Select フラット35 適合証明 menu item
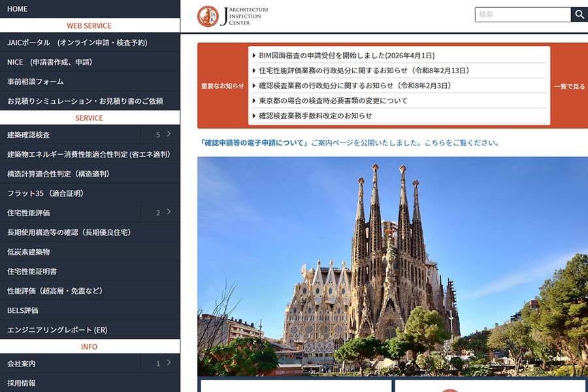 46,193
